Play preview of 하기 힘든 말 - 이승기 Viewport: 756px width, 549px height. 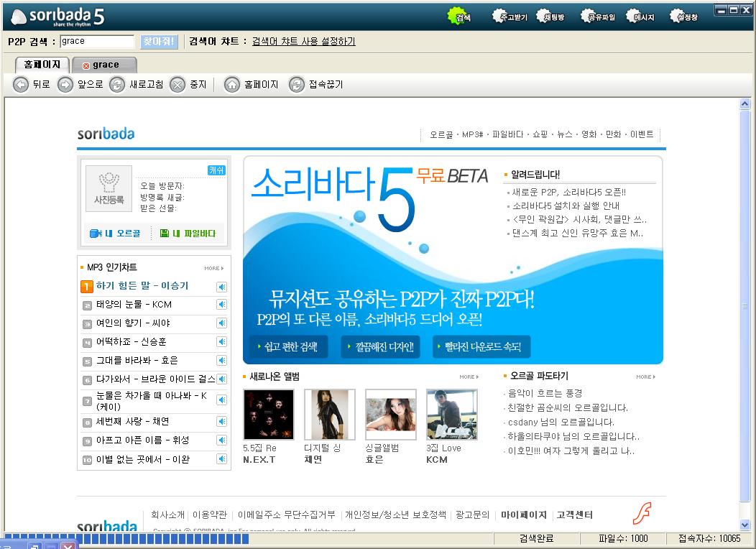click(221, 287)
